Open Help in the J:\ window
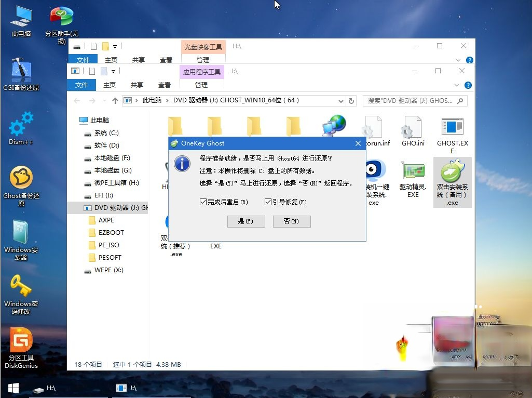The image size is (532, 398). pos(468,85)
